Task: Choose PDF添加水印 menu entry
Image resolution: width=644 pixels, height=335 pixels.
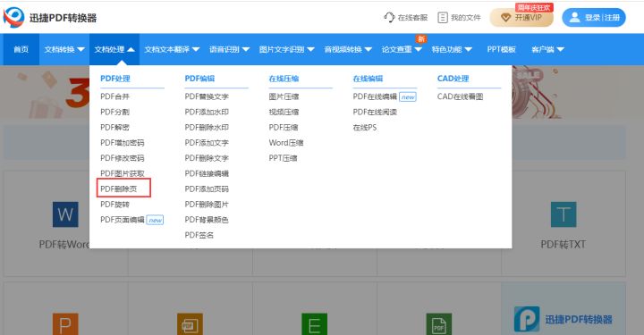Action: [x=207, y=112]
